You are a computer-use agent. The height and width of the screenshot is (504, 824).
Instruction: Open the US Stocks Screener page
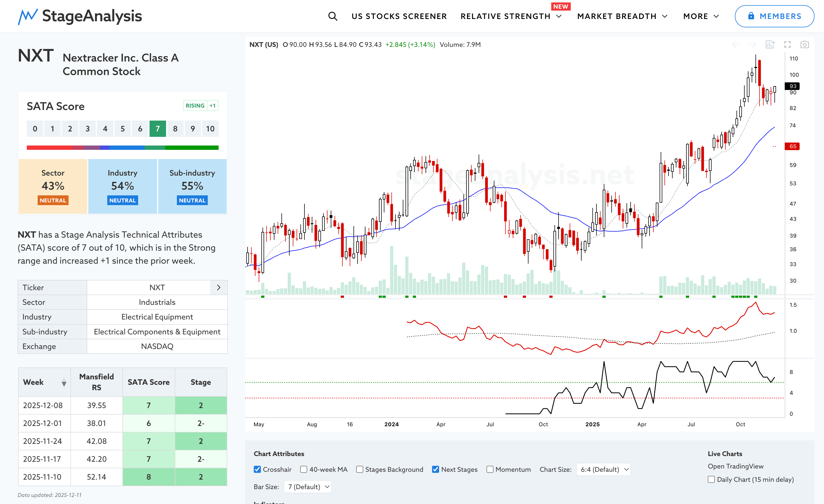[x=399, y=16]
